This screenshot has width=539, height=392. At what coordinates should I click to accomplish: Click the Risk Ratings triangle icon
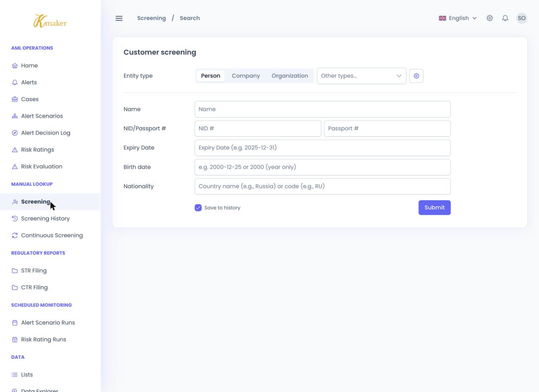click(x=15, y=150)
